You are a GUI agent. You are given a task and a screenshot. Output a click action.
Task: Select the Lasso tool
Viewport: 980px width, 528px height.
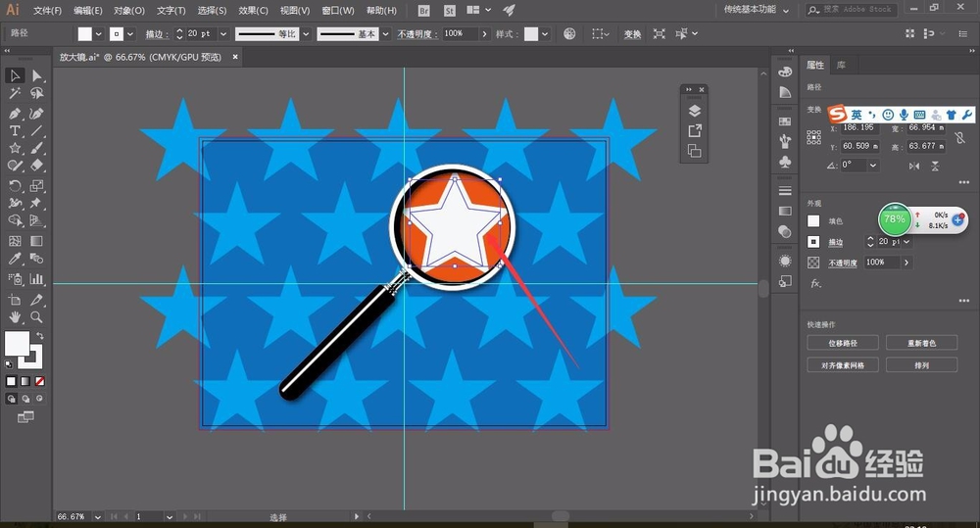[37, 94]
